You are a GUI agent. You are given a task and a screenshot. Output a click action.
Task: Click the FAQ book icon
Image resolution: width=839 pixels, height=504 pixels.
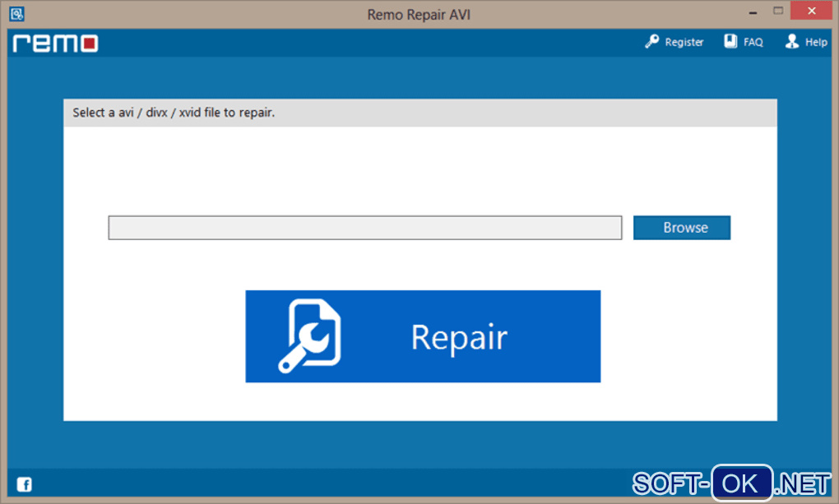(730, 41)
